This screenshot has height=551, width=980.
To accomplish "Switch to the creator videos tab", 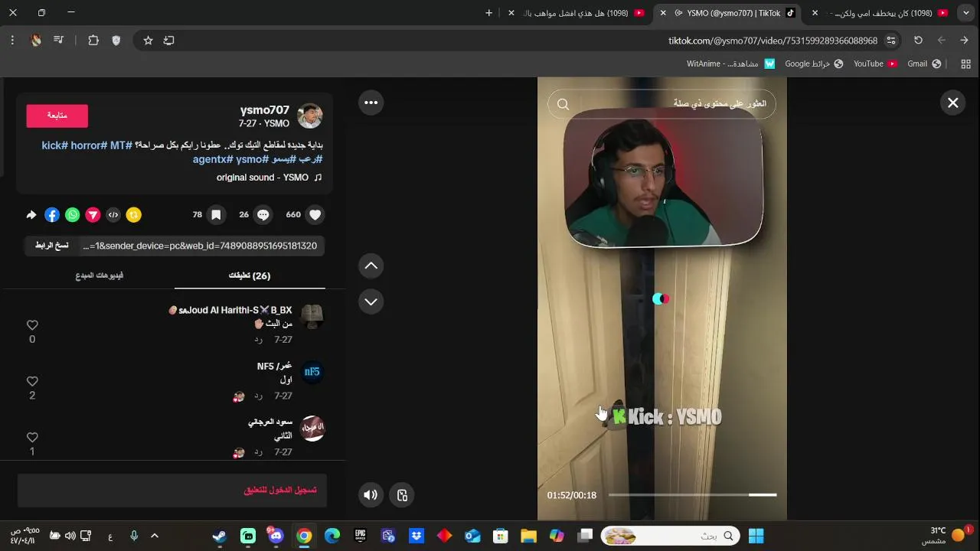I will tap(100, 275).
